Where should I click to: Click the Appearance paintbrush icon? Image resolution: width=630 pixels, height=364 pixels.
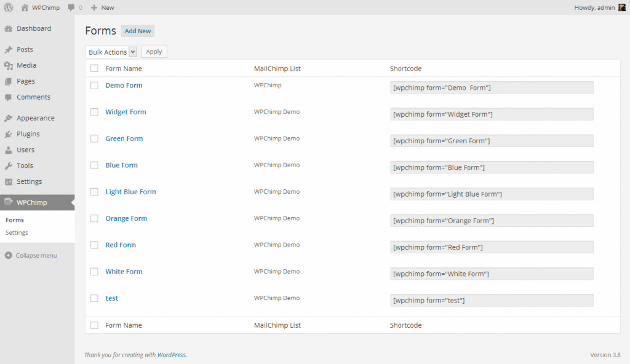click(9, 118)
